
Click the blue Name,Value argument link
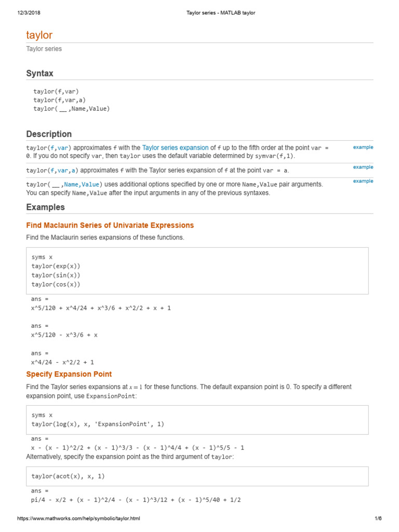(82, 184)
